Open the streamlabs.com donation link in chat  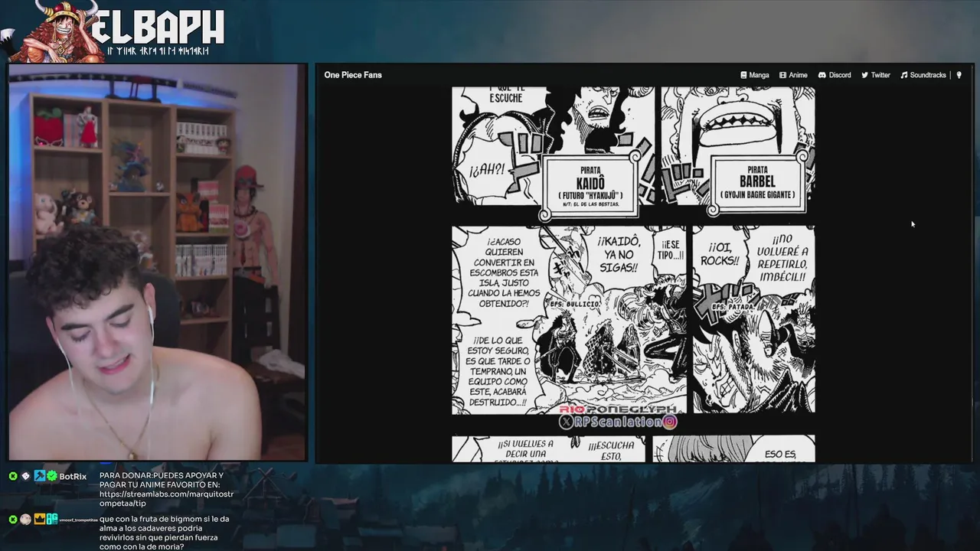[166, 498]
